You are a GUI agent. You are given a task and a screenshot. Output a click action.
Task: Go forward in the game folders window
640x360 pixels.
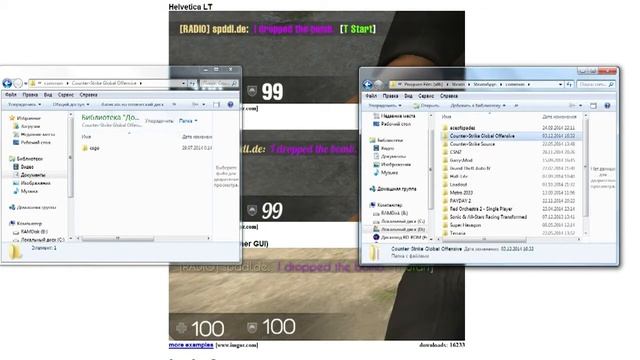click(378, 84)
